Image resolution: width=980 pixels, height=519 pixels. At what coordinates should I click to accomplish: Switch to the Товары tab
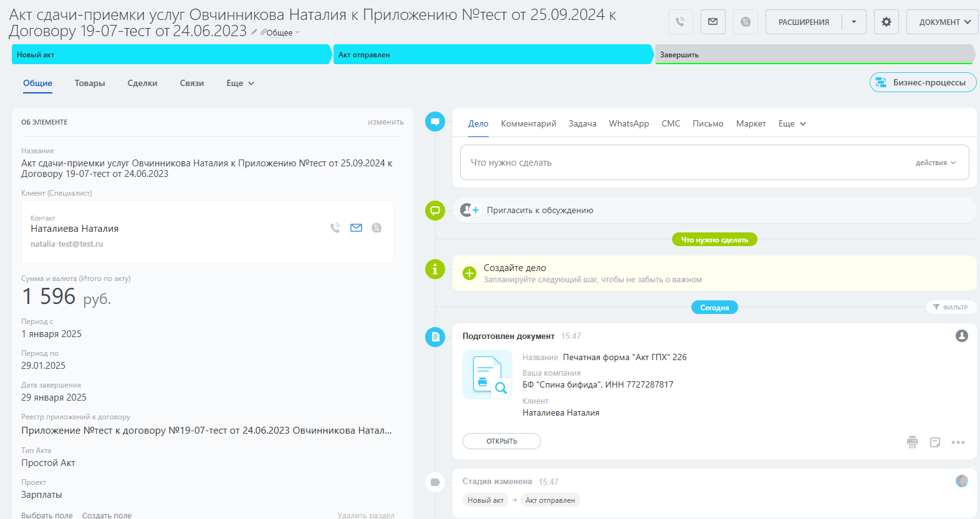(x=90, y=83)
